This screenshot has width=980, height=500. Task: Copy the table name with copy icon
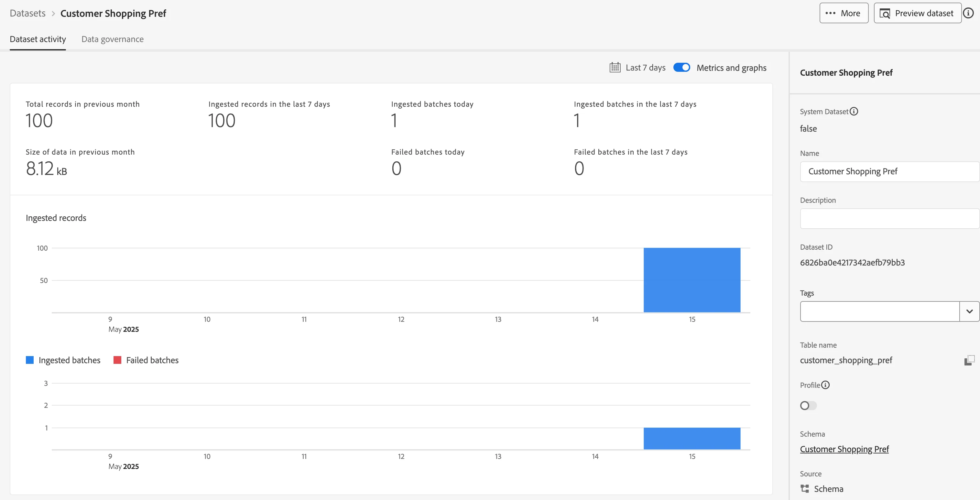[x=969, y=360]
